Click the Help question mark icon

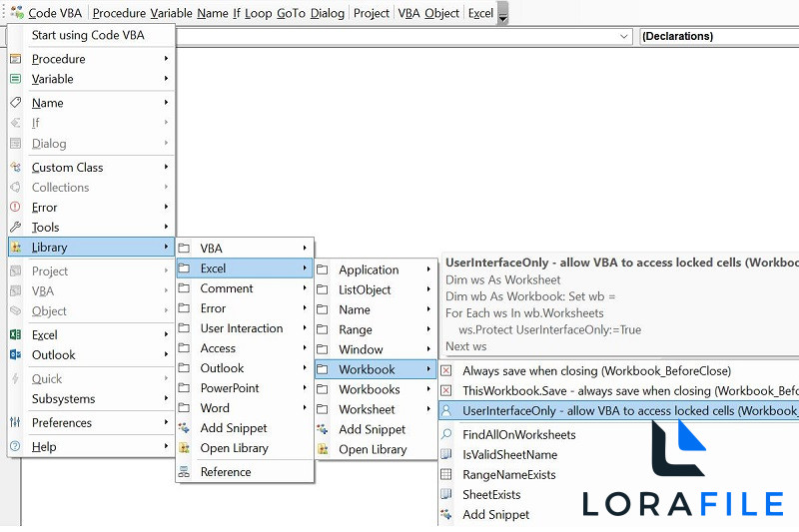pyautogui.click(x=16, y=446)
